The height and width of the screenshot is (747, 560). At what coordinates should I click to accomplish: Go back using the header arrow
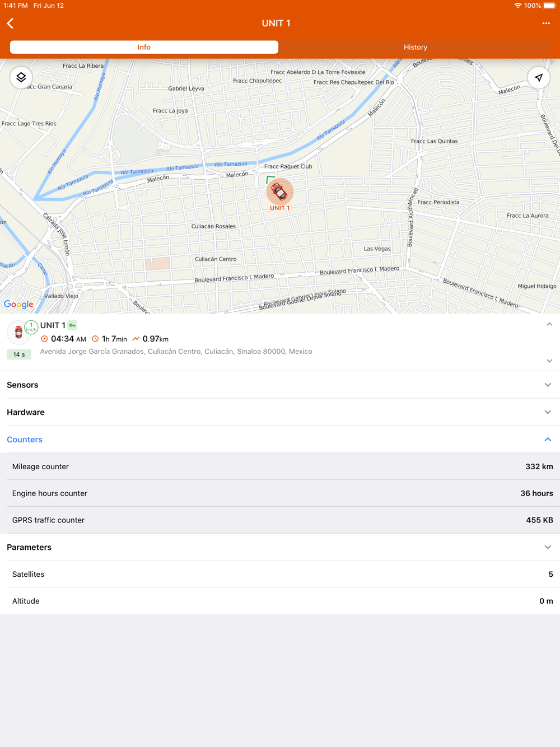(x=11, y=23)
